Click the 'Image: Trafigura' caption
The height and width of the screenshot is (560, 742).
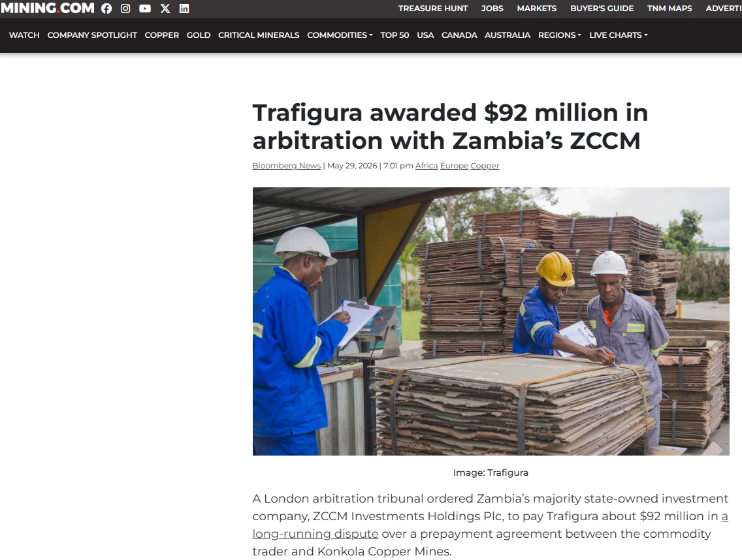(491, 473)
